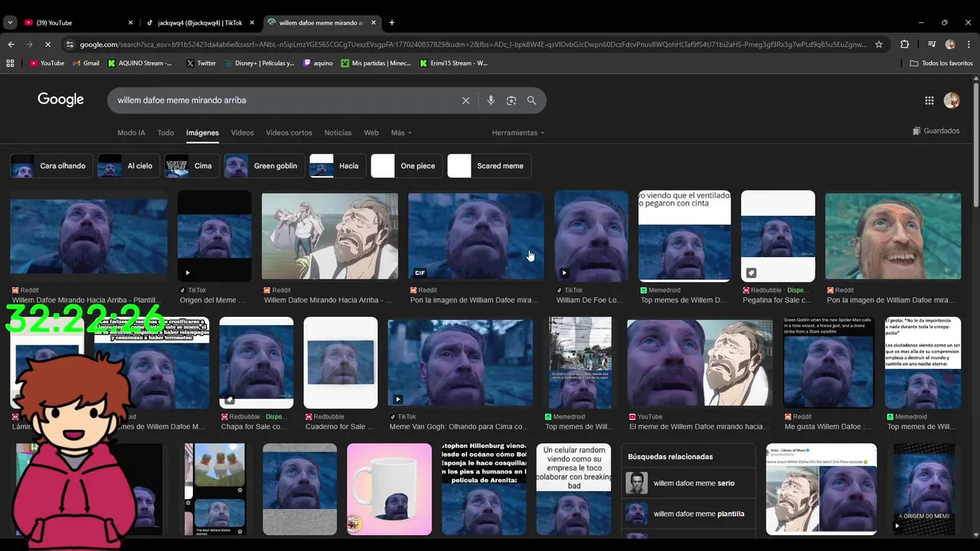Viewport: 980px width, 551px height.
Task: Open Google Lens image search icon
Action: pos(511,100)
